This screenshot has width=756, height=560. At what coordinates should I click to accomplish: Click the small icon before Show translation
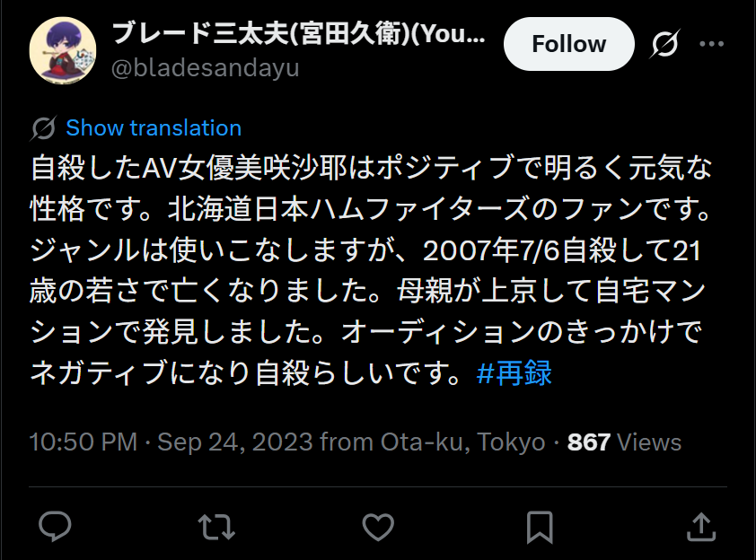43,128
